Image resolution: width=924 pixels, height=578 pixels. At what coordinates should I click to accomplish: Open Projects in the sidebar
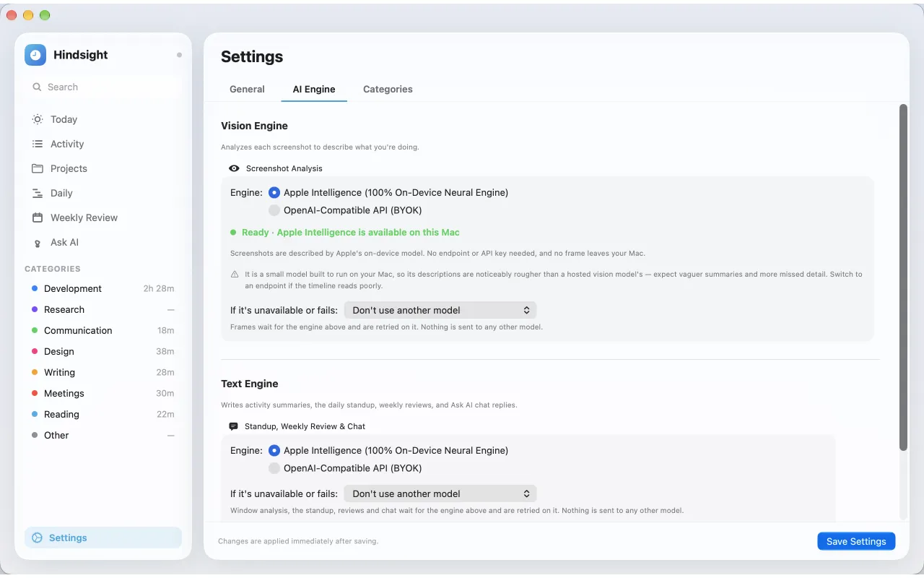[103, 168]
